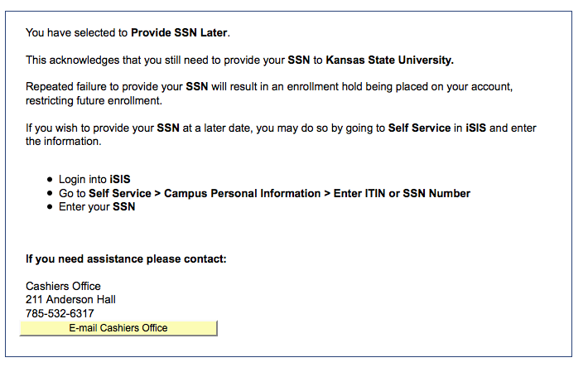Viewport: 588px width, 377px height.
Task: Click bold 'SSN' in the 'This acknowledges' sentence
Action: coord(298,60)
